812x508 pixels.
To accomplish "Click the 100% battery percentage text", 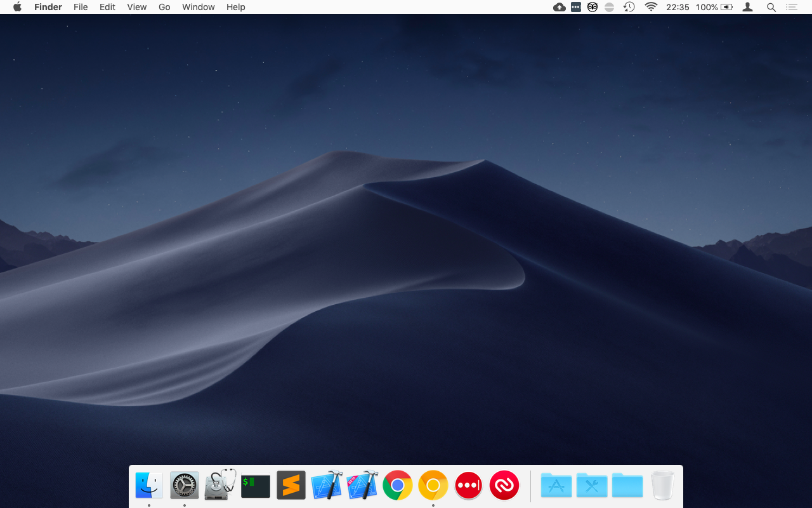I will pyautogui.click(x=707, y=7).
